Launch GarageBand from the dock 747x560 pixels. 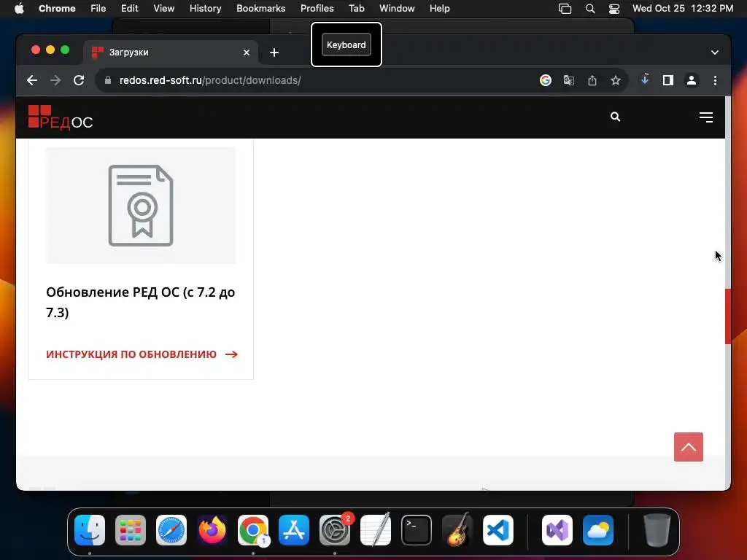(457, 530)
